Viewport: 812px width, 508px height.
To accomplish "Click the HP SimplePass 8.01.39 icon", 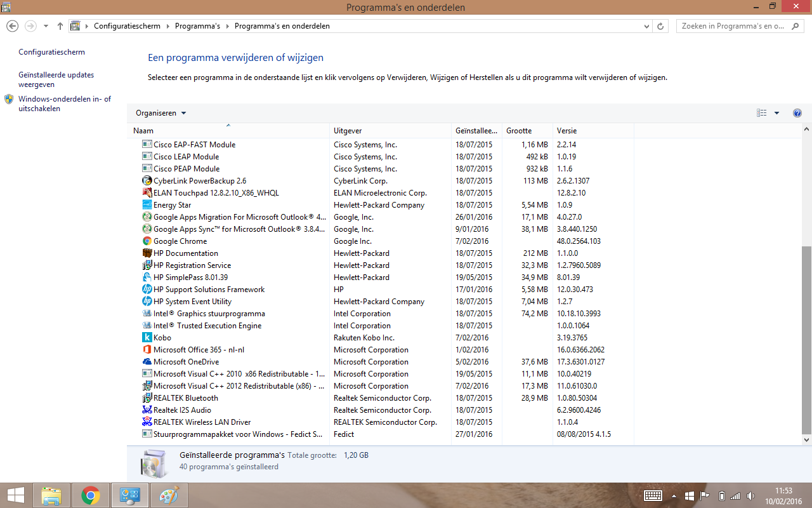I will click(147, 277).
